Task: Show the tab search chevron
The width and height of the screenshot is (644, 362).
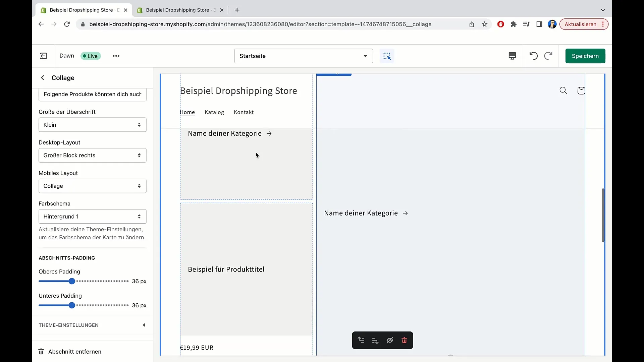Action: tap(603, 10)
